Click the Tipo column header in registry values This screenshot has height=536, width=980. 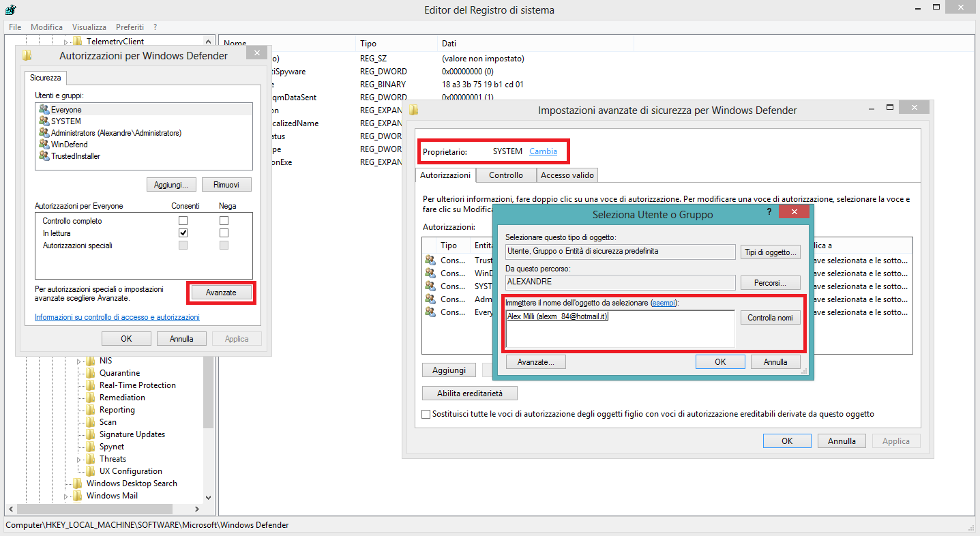(x=396, y=44)
